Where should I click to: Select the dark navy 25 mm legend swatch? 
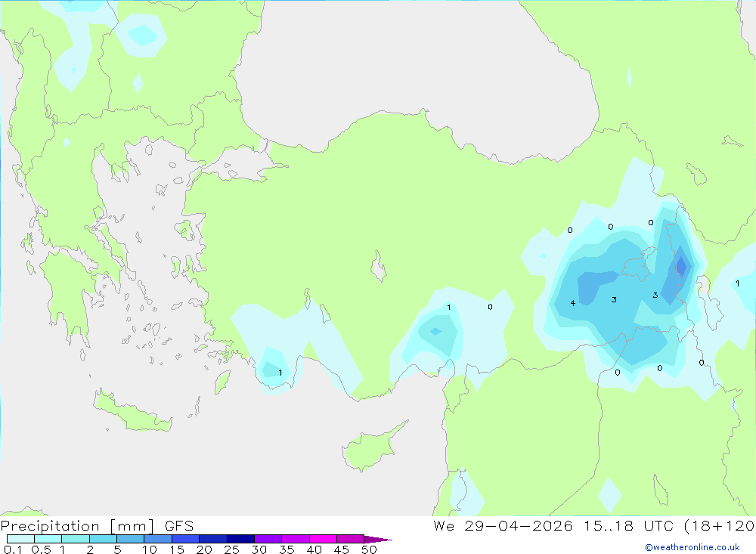240,539
